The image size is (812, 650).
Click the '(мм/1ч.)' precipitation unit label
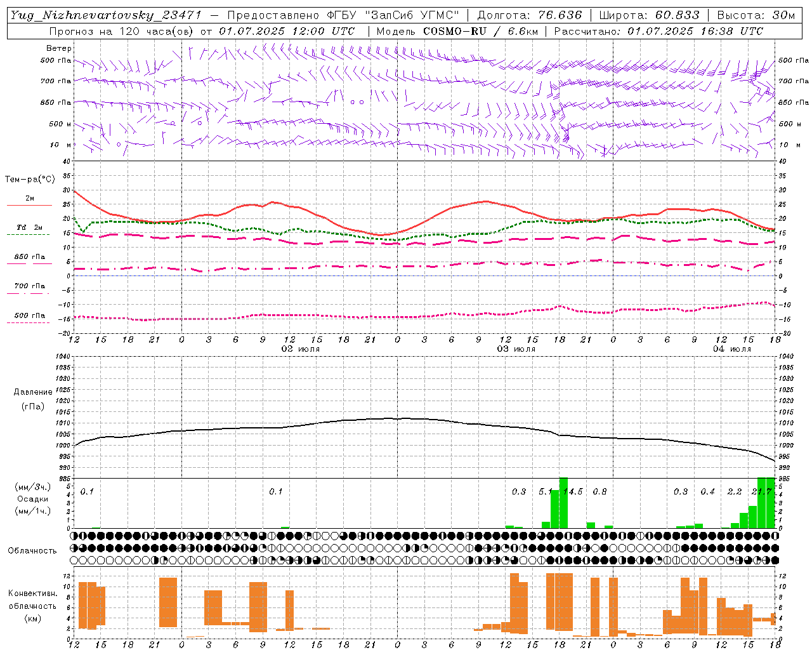(x=33, y=511)
